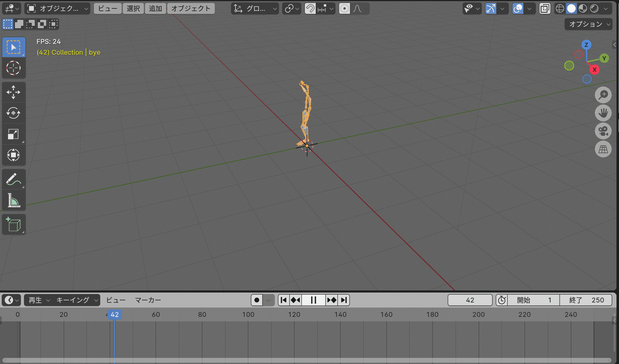Toggle viewport overlays display
The image size is (619, 364).
pyautogui.click(x=518, y=8)
